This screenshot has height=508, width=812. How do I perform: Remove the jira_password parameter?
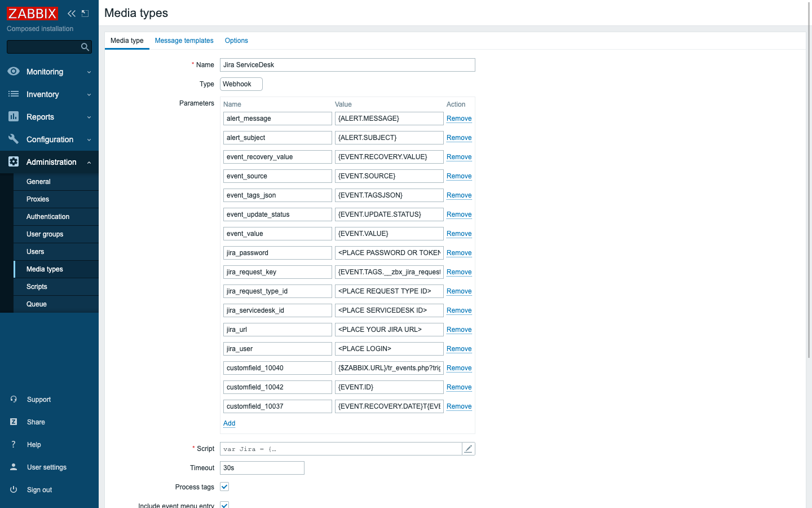[459, 253]
